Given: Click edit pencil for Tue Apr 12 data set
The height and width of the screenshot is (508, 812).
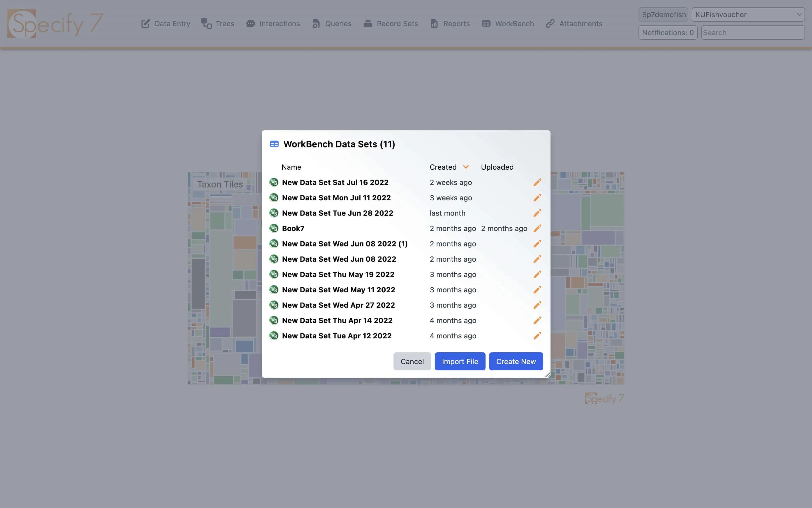Looking at the screenshot, I should (537, 336).
